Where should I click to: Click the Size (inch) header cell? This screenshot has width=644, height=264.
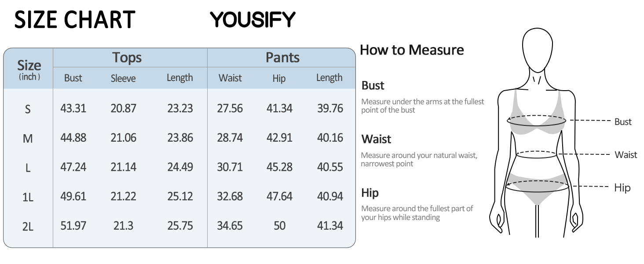coord(29,70)
